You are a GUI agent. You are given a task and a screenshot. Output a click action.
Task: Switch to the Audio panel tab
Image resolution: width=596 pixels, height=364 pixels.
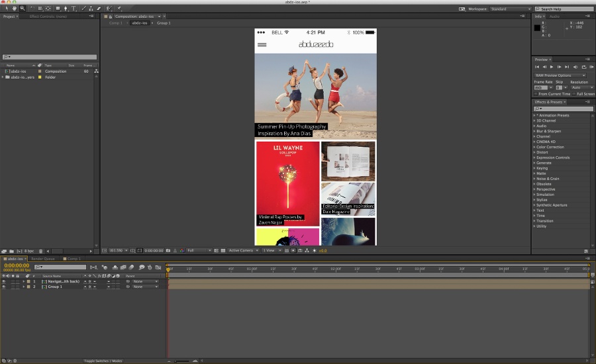(554, 17)
